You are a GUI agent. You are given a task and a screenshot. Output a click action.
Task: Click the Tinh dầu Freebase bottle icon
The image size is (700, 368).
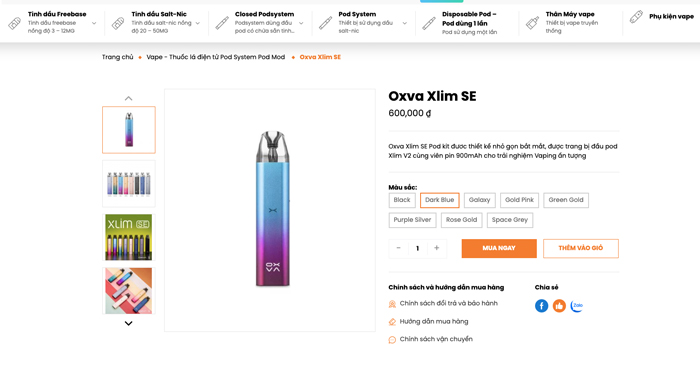click(14, 23)
